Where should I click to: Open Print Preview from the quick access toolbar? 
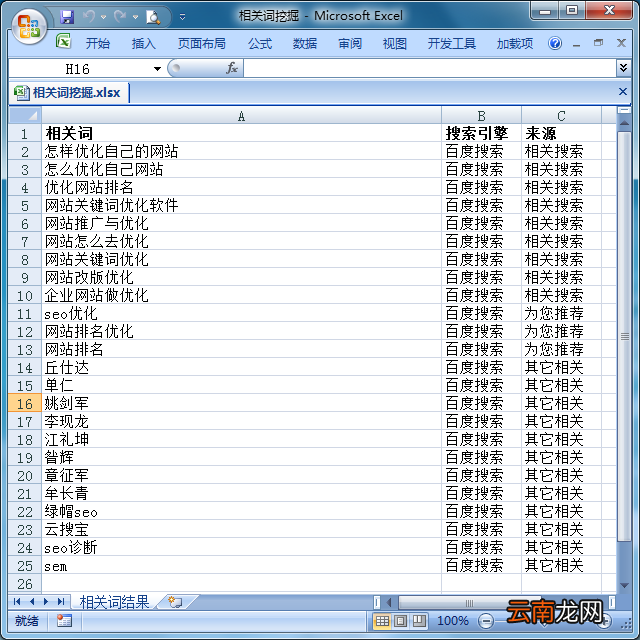click(x=153, y=17)
